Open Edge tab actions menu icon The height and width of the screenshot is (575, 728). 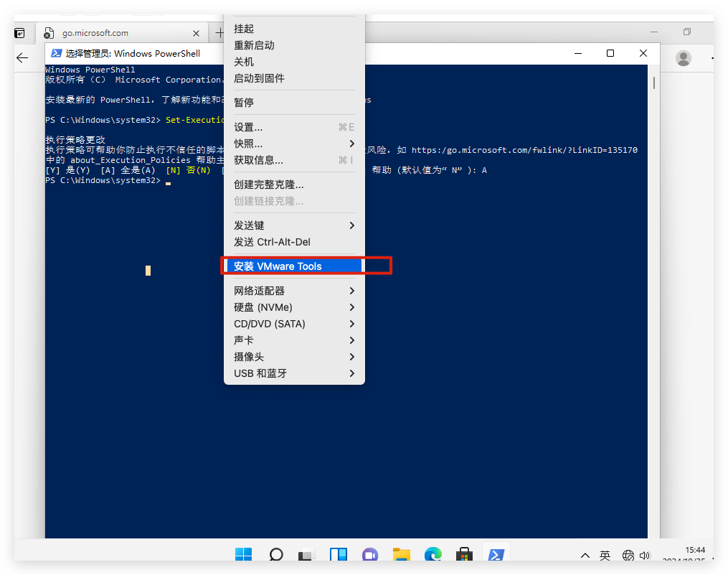pyautogui.click(x=19, y=33)
